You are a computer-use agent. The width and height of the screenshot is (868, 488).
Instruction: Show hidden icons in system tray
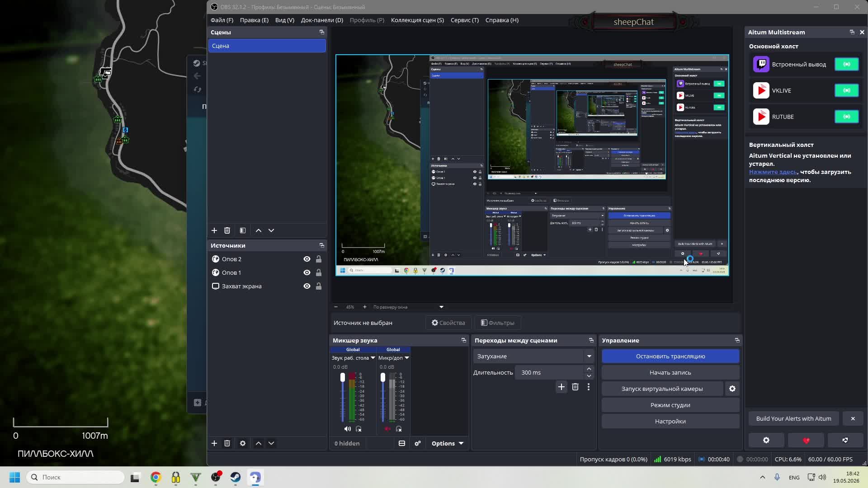point(763,477)
